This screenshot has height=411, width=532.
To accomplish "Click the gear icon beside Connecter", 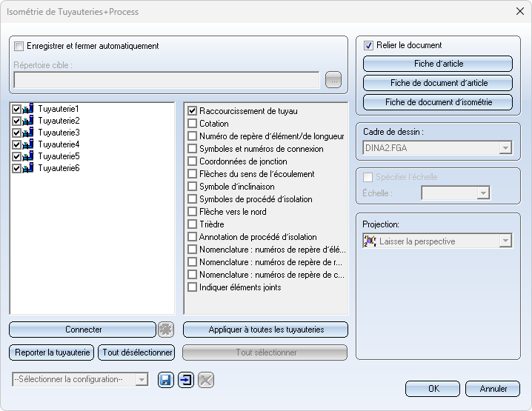I will [x=166, y=330].
